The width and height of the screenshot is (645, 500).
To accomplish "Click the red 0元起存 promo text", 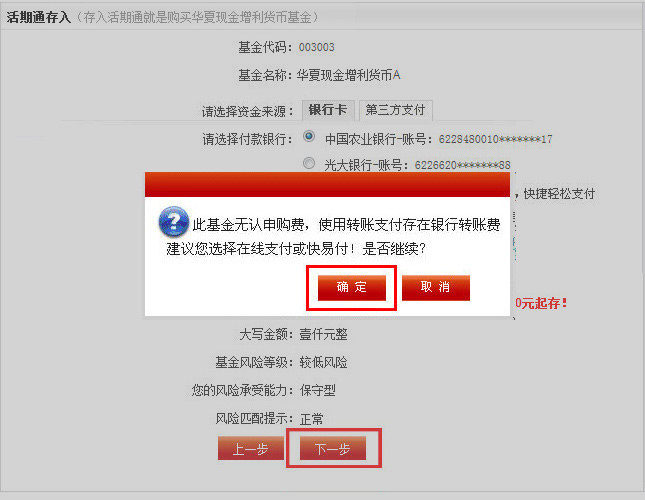I will coord(541,303).
